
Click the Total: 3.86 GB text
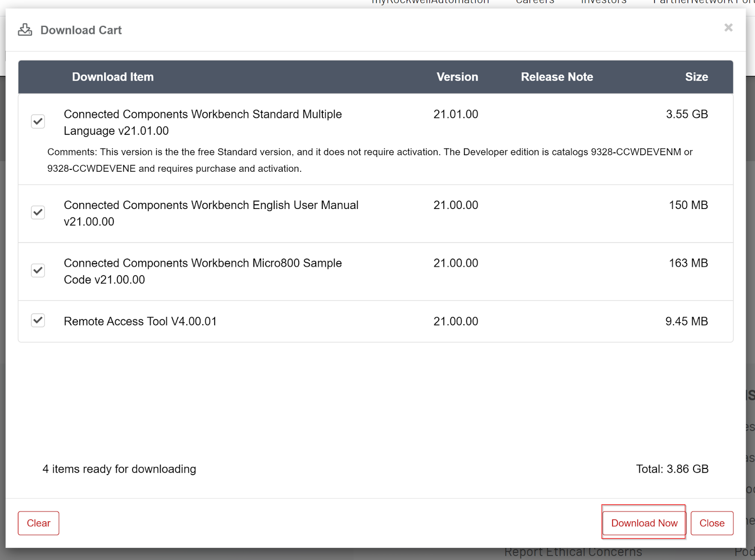click(672, 469)
